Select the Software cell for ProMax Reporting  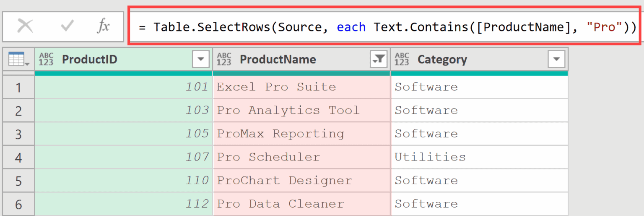tap(479, 134)
